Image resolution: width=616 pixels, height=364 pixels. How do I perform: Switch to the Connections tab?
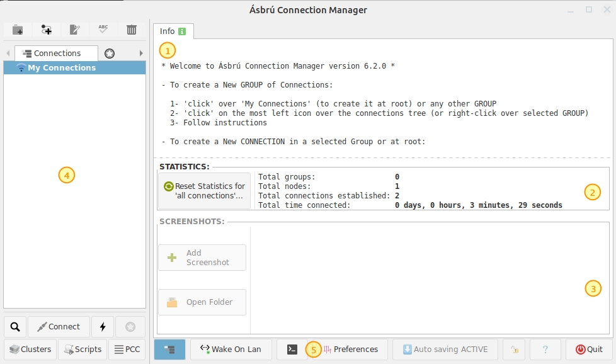57,54
